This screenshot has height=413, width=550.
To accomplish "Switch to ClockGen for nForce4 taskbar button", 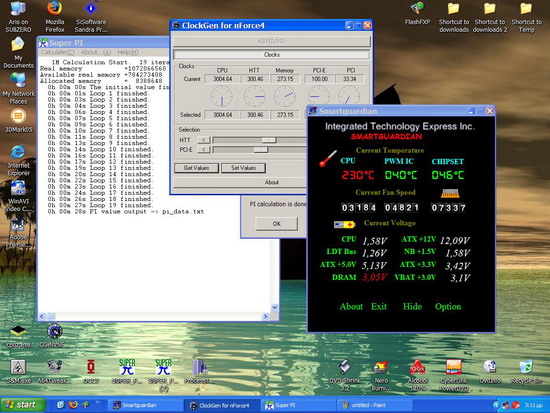I will click(x=222, y=405).
